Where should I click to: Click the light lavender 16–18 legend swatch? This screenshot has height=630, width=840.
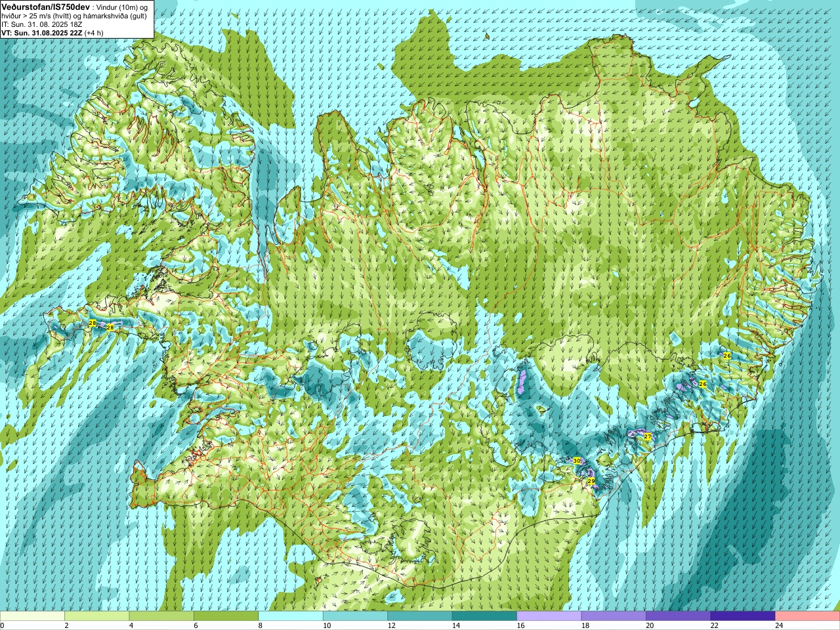pos(549,616)
